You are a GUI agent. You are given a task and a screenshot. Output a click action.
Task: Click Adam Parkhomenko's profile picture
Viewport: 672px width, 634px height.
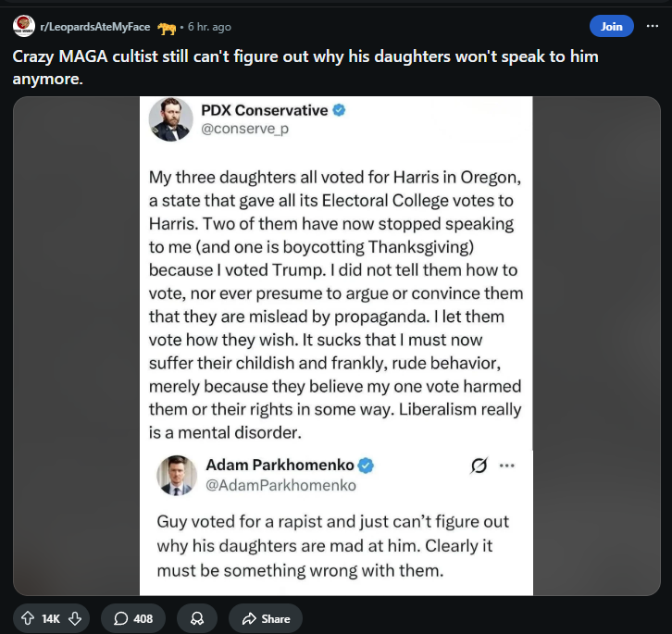point(176,475)
